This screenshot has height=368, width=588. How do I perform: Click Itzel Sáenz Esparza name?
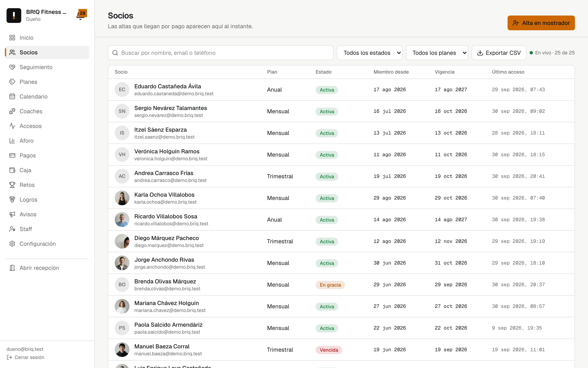tap(161, 130)
